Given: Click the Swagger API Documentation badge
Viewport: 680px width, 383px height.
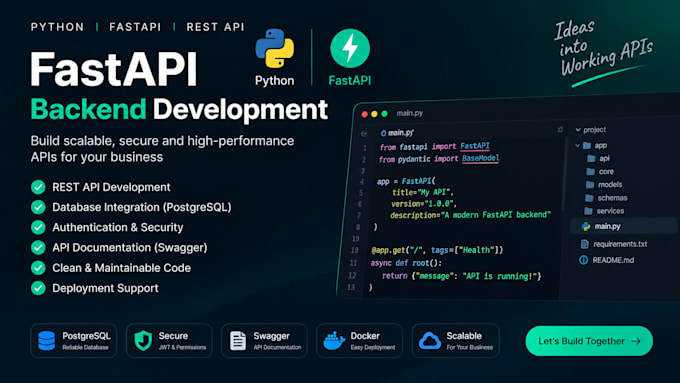Looking at the screenshot, I should point(264,340).
